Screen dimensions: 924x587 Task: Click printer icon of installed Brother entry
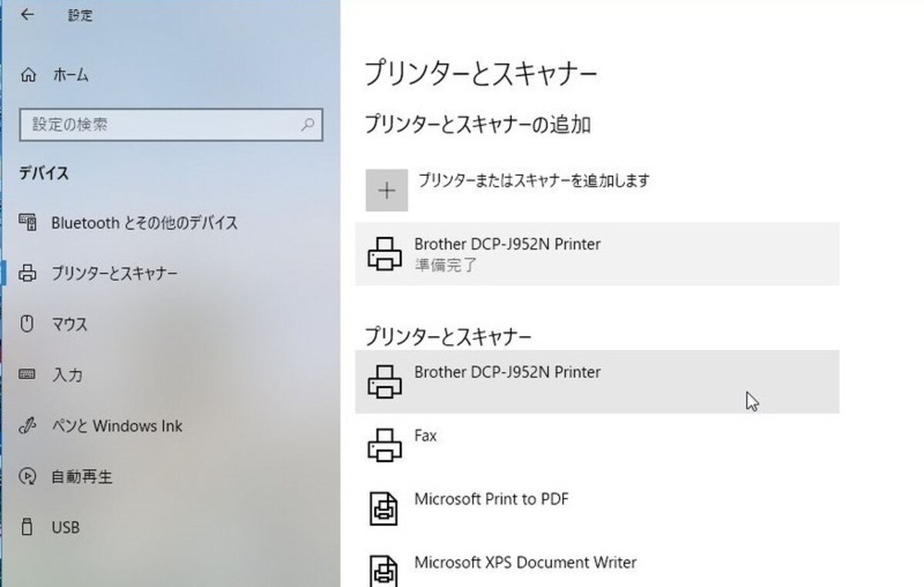385,382
